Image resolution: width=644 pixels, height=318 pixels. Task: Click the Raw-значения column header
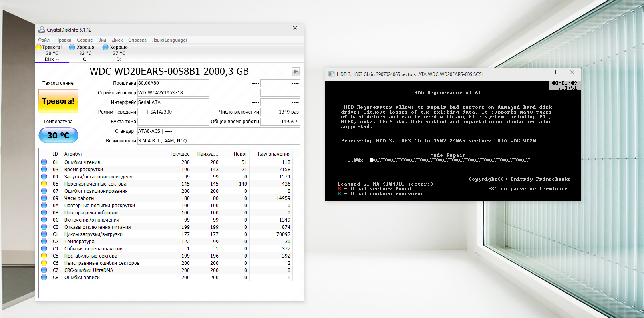271,154
